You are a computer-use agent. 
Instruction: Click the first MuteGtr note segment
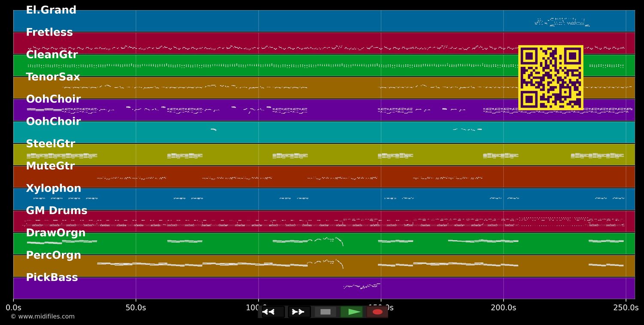(x=131, y=178)
